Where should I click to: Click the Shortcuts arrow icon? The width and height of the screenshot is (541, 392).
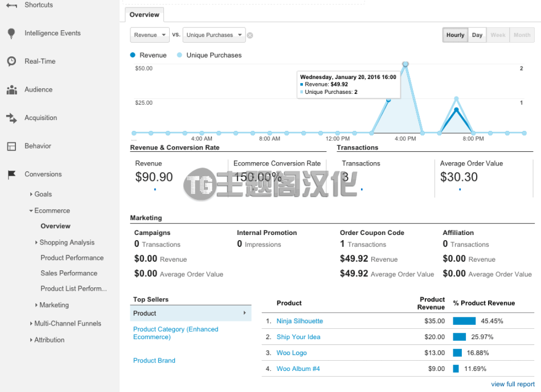[x=11, y=5]
